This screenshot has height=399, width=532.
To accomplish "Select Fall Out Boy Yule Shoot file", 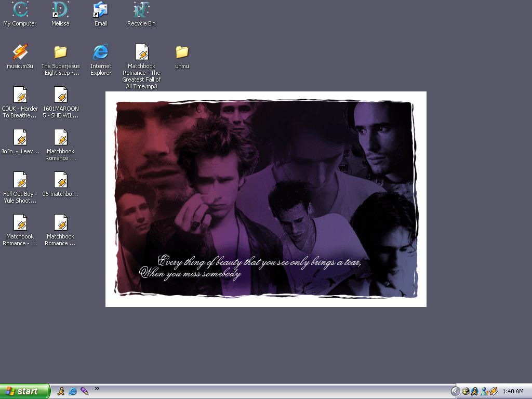I will 20,180.
